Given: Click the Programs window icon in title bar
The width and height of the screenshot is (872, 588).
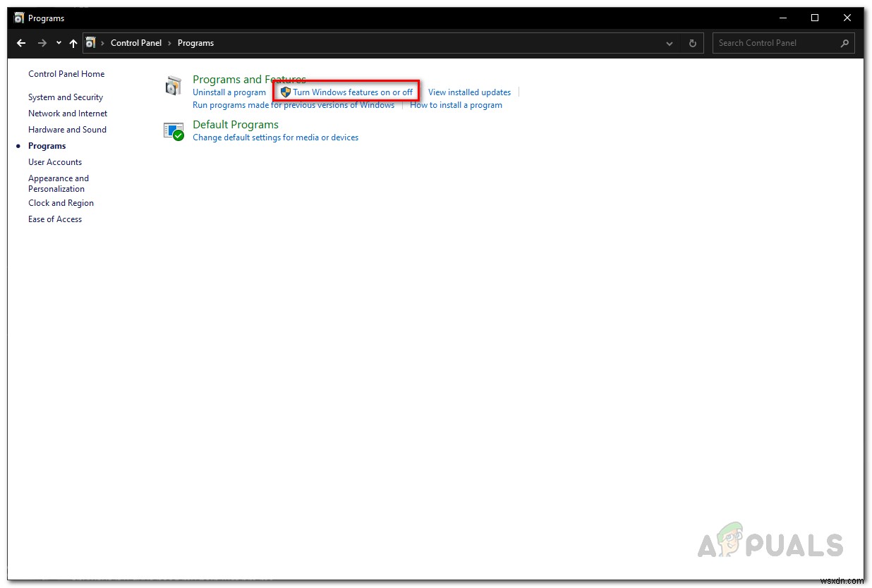Looking at the screenshot, I should click(x=18, y=18).
